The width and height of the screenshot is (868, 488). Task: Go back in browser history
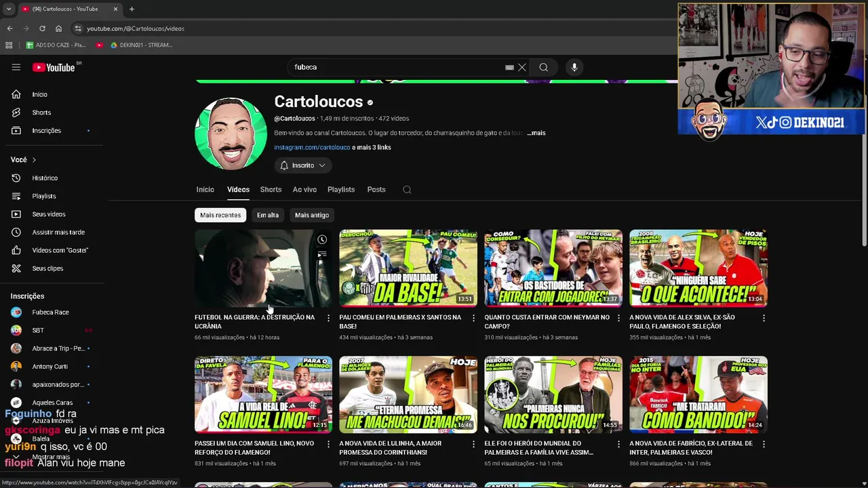(x=9, y=28)
